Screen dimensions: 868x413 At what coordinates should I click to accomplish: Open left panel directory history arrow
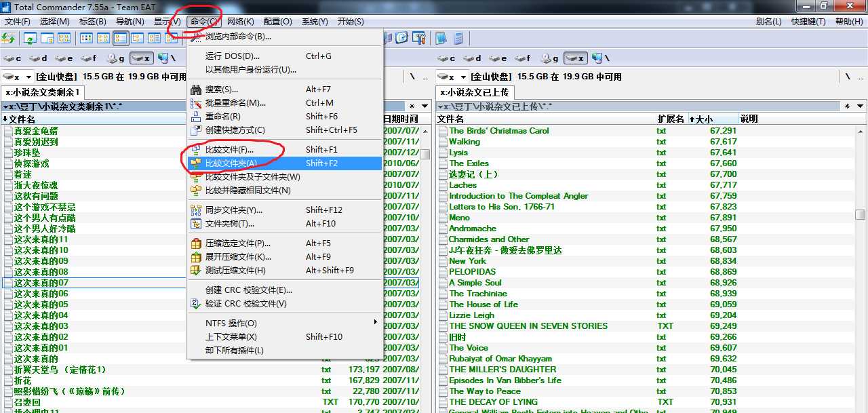[425, 106]
